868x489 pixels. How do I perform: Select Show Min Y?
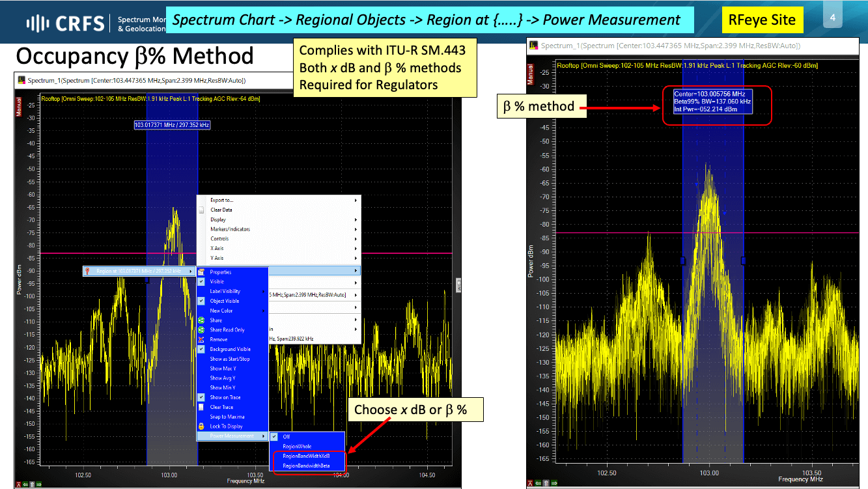[x=232, y=387]
